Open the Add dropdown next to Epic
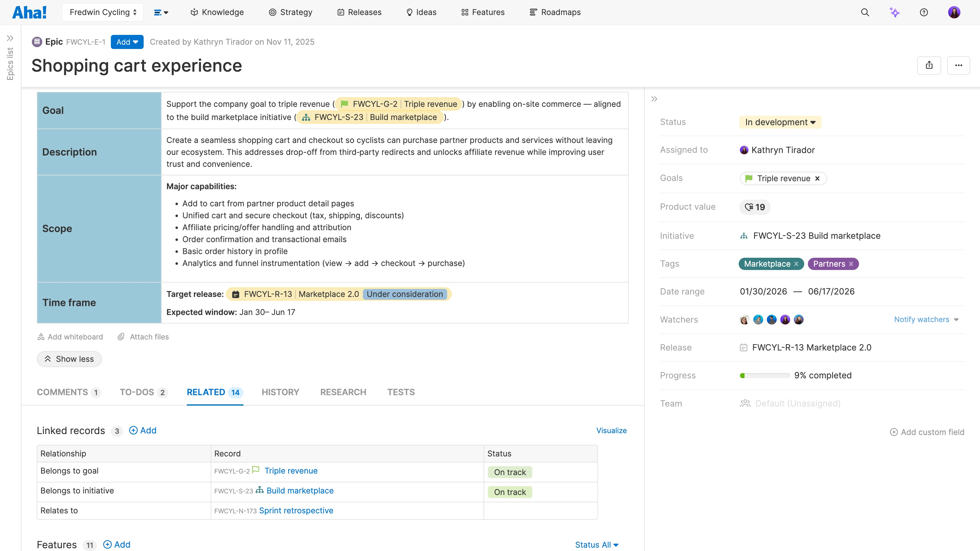The width and height of the screenshot is (980, 551). click(127, 42)
